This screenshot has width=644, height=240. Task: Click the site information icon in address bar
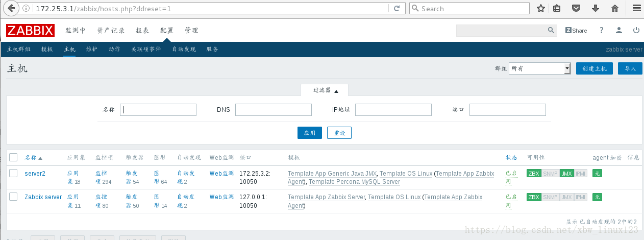(27, 9)
